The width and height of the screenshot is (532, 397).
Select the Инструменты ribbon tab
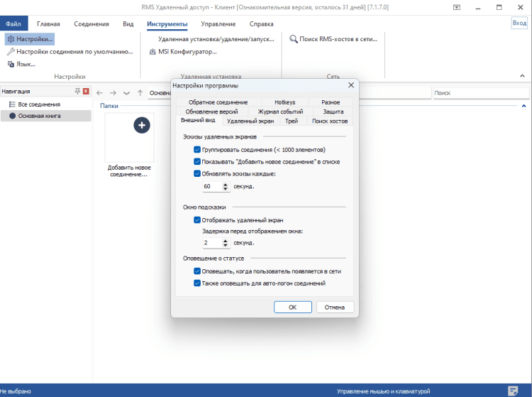tap(167, 23)
